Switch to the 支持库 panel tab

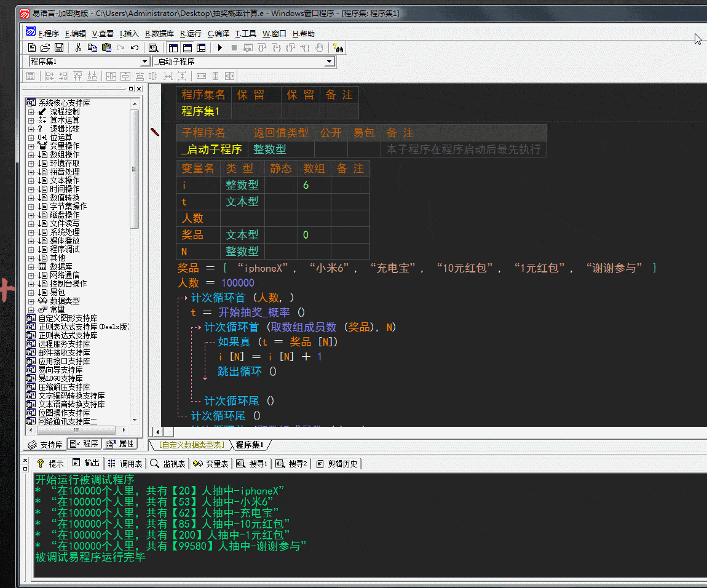[x=45, y=445]
